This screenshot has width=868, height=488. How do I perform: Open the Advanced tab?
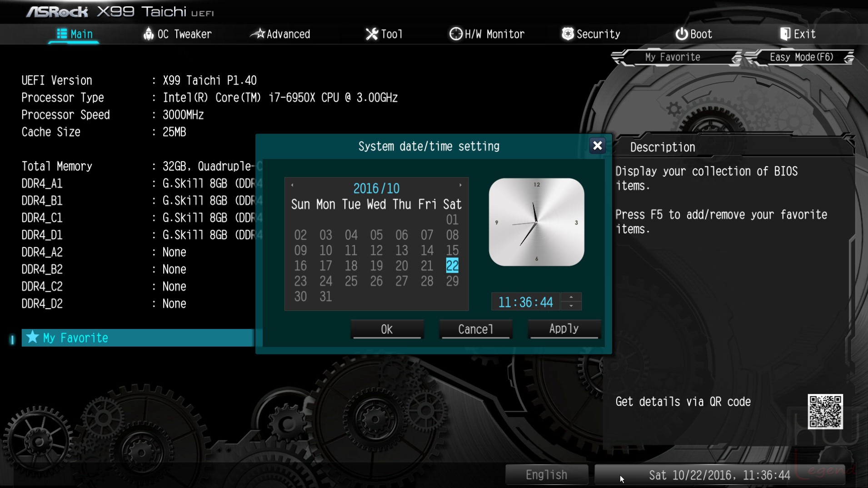click(x=280, y=34)
